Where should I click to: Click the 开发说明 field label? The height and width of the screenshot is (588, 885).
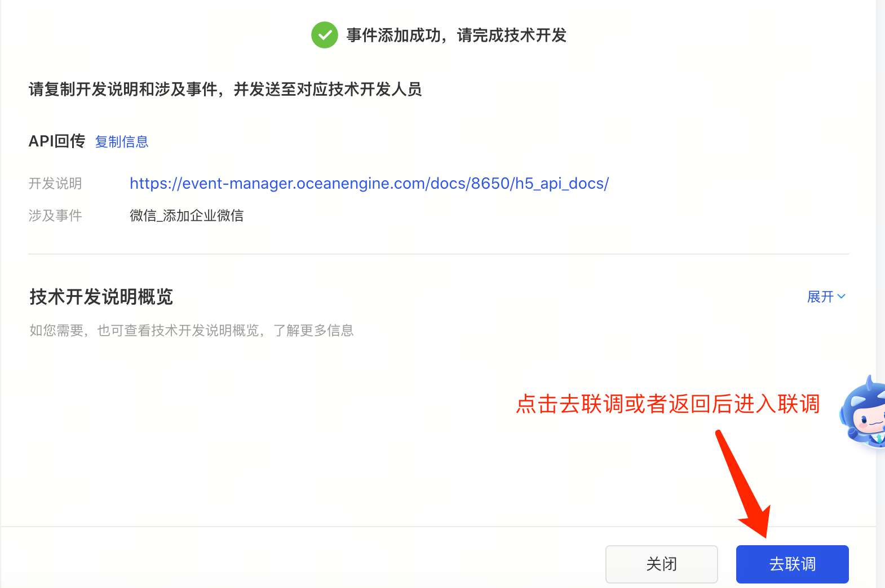pyautogui.click(x=55, y=184)
